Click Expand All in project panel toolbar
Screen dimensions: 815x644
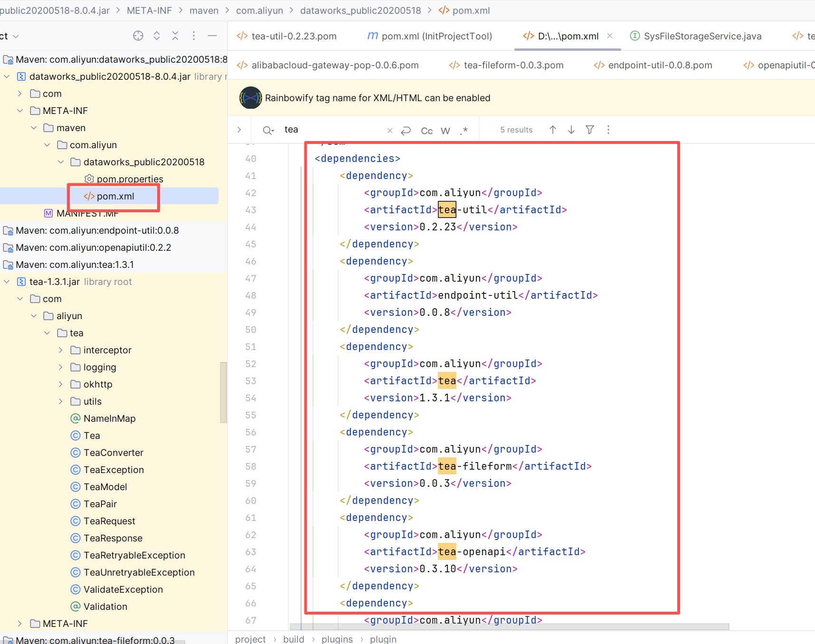pos(157,36)
